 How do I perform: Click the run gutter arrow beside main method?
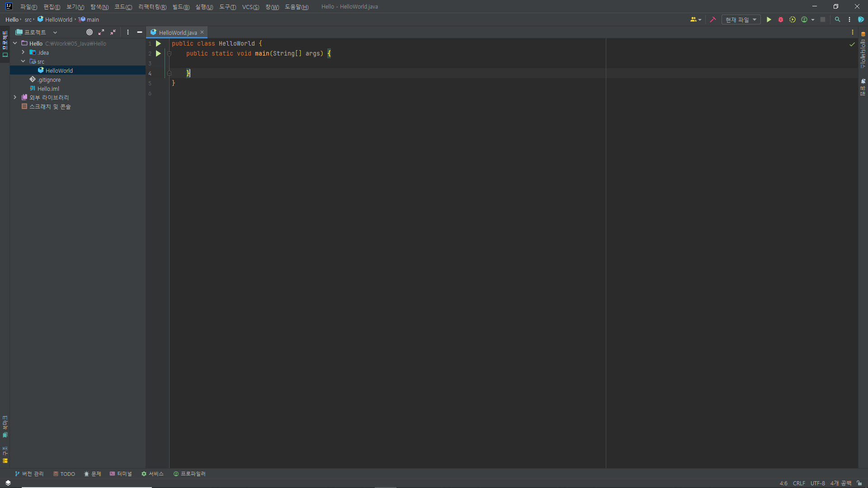click(158, 53)
